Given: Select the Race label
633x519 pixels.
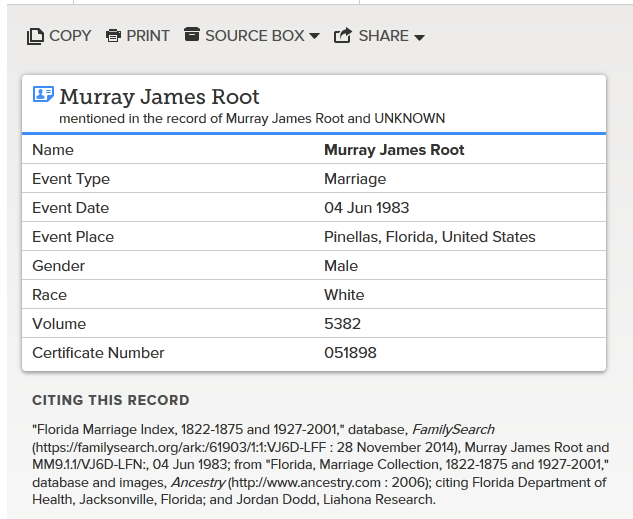Looking at the screenshot, I should tap(49, 295).
